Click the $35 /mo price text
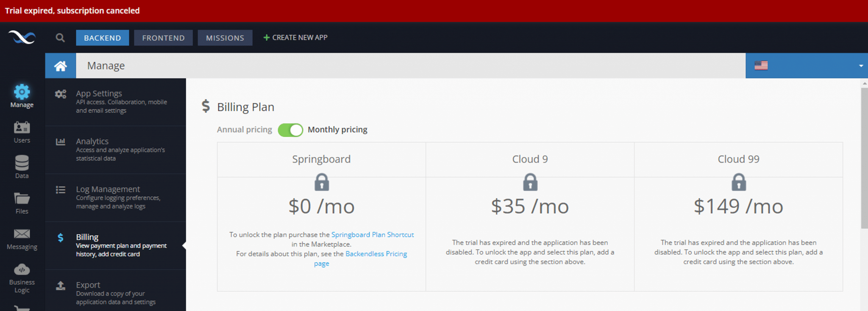This screenshot has width=868, height=311. point(530,206)
